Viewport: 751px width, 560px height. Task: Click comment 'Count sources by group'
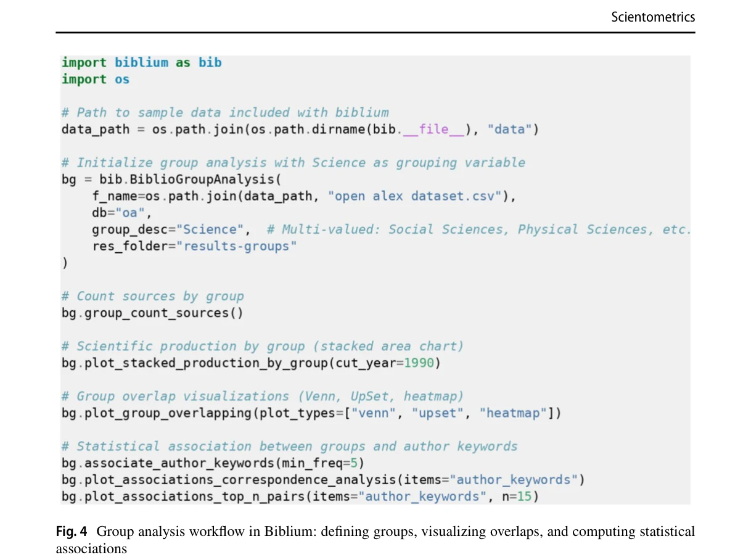pos(153,296)
